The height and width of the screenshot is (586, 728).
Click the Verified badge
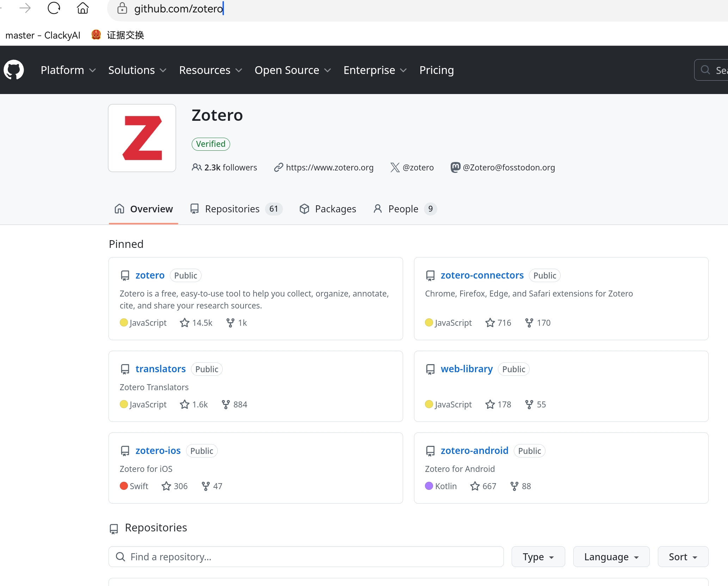[211, 144]
